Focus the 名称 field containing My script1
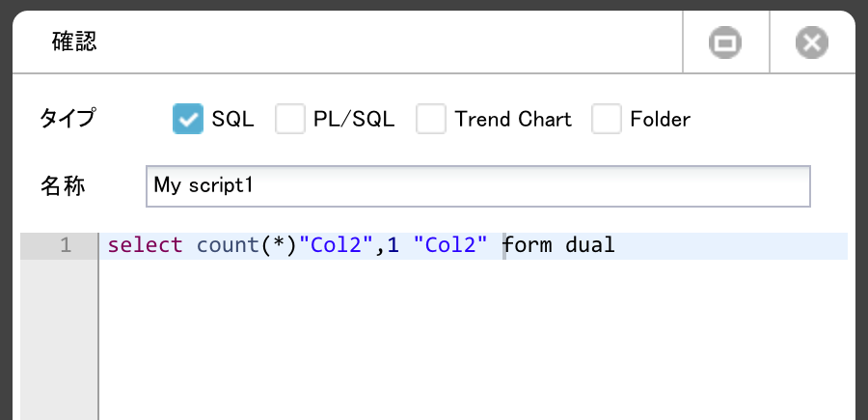The image size is (868, 420). coord(478,186)
